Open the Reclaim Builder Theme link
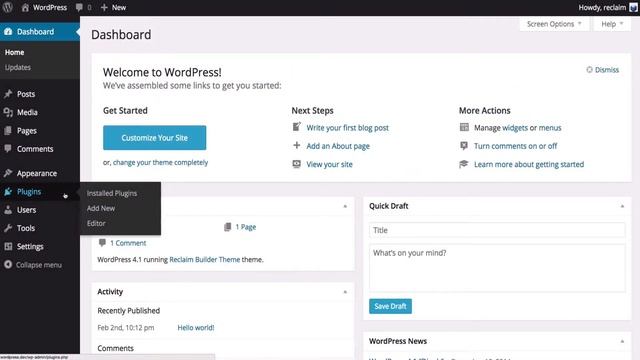This screenshot has height=360, width=640. pos(204,260)
